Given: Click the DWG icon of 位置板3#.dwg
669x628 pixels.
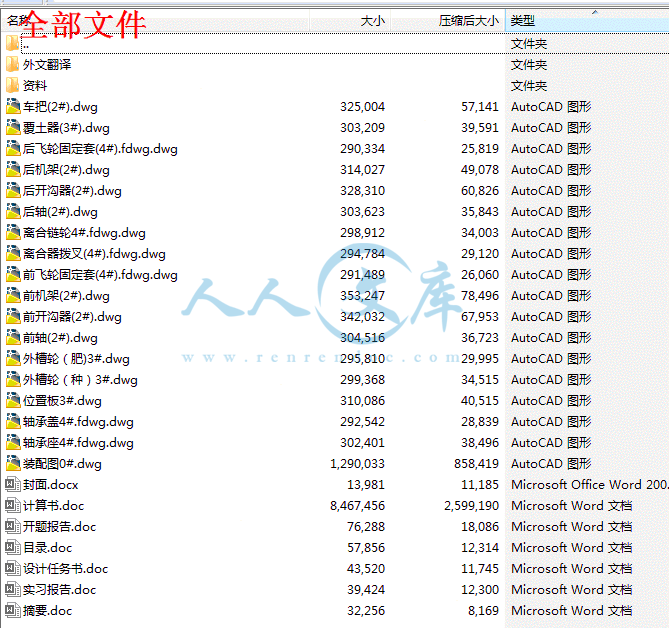Looking at the screenshot, I should tap(13, 401).
